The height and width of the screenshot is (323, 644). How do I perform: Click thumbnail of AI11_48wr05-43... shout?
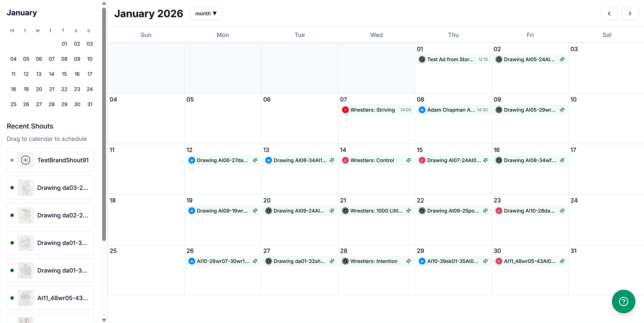25,298
